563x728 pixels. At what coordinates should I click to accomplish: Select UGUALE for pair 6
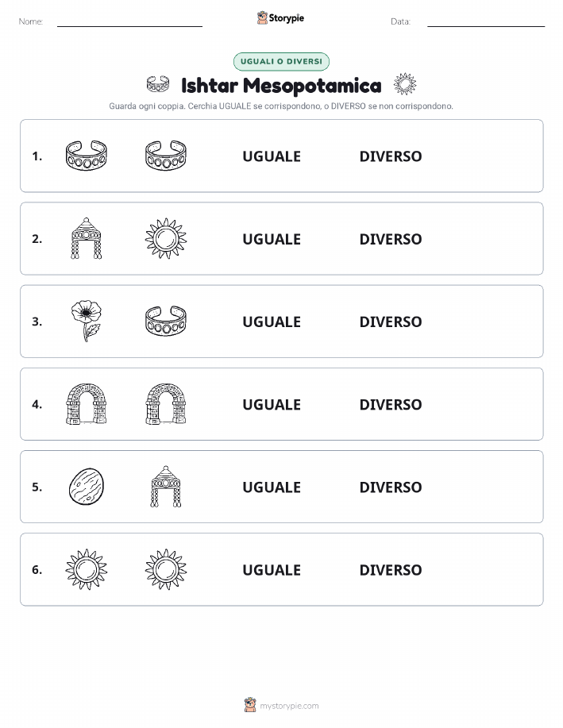point(272,570)
